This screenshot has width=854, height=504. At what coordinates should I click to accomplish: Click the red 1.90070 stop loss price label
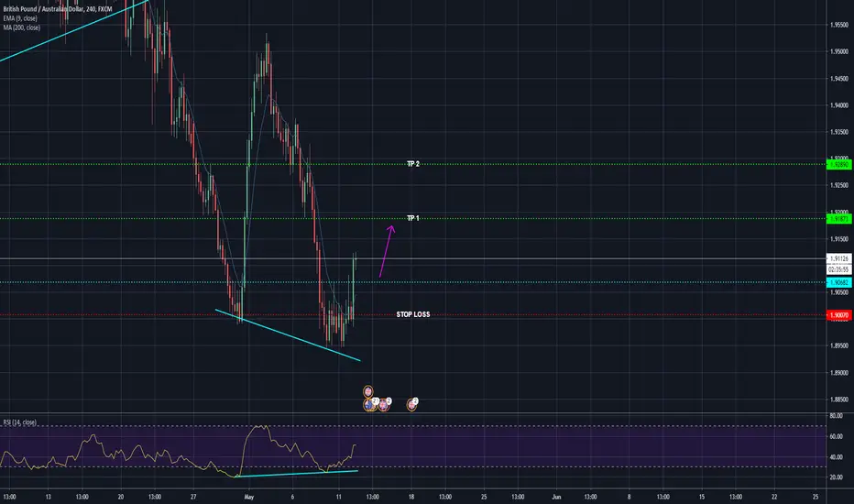(x=838, y=315)
